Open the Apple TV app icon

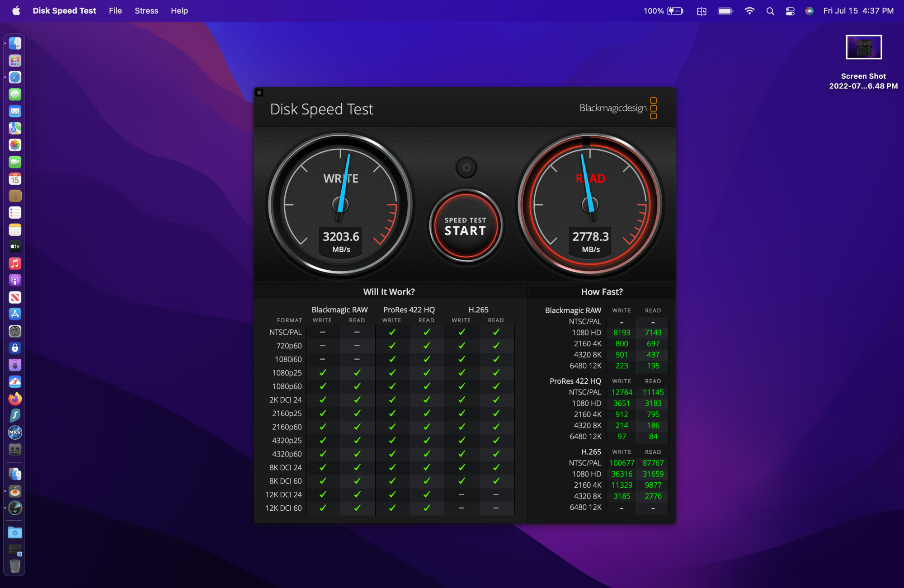click(x=15, y=246)
